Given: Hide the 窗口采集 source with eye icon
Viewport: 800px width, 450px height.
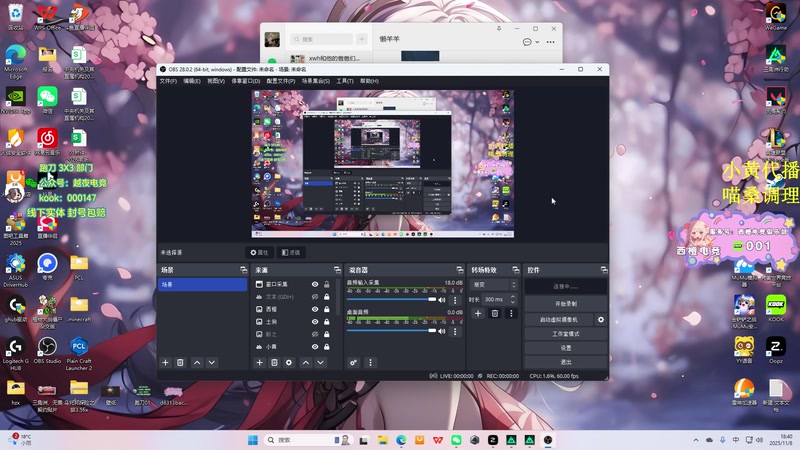Looking at the screenshot, I should point(315,284).
